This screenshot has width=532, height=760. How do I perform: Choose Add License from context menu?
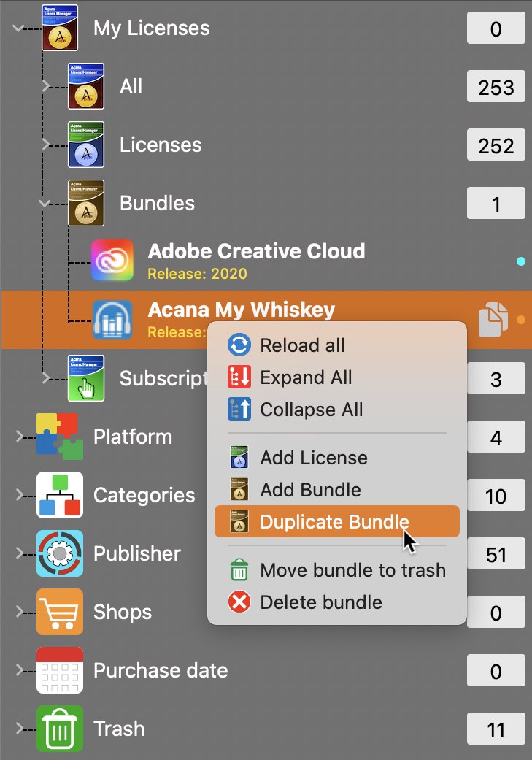click(336, 458)
